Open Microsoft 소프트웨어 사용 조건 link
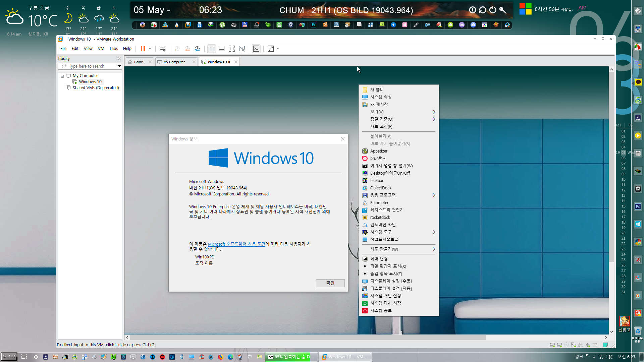 point(236,244)
